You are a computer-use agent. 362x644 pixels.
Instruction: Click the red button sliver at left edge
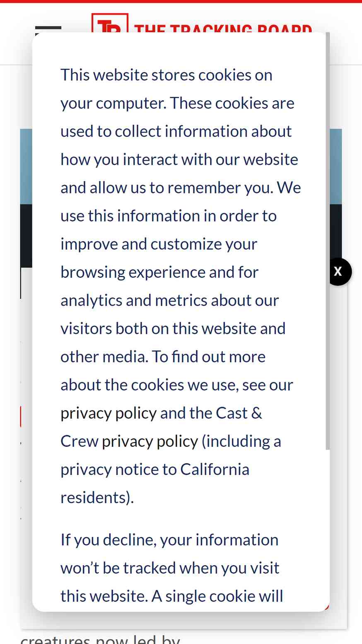click(21, 416)
